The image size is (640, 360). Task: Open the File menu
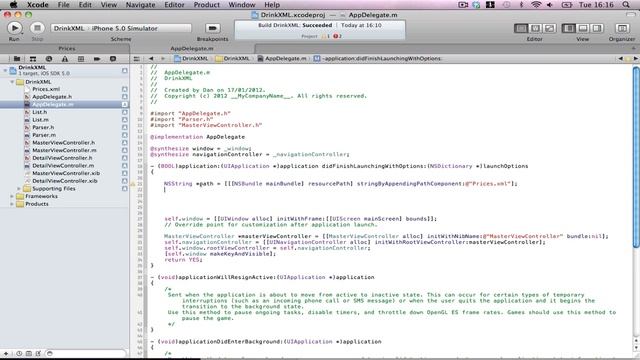[x=63, y=5]
